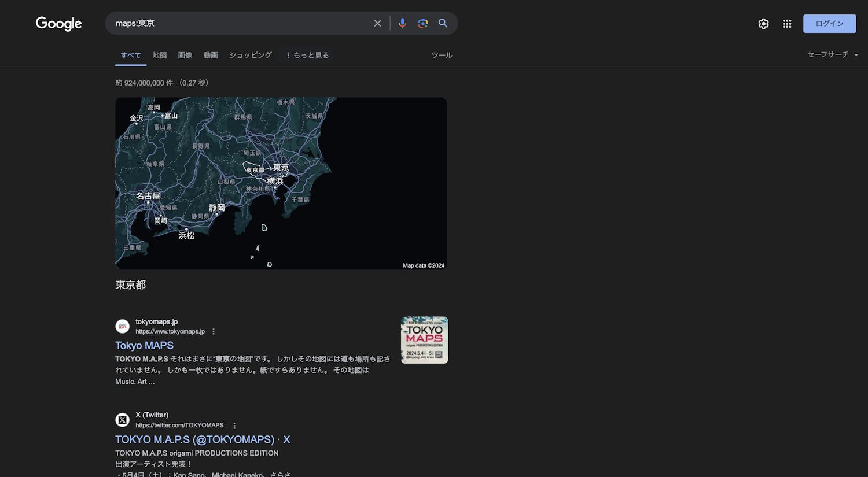
Task: Start voice search with microphone icon
Action: [402, 23]
